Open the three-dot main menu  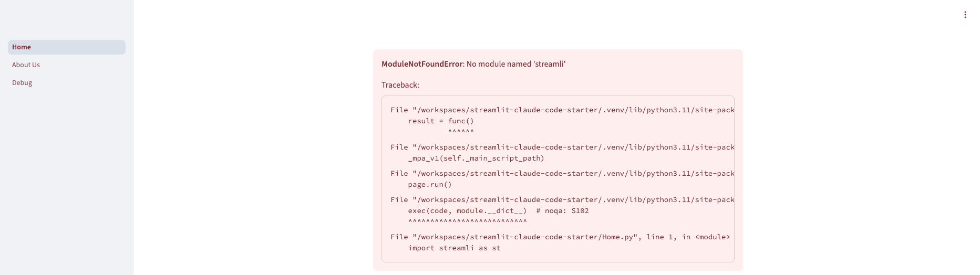tap(965, 15)
